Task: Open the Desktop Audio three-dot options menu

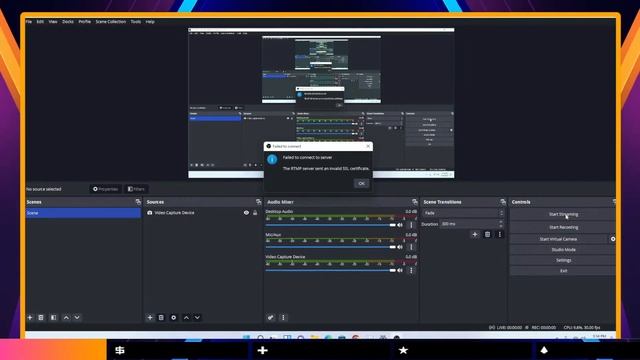Action: point(411,225)
